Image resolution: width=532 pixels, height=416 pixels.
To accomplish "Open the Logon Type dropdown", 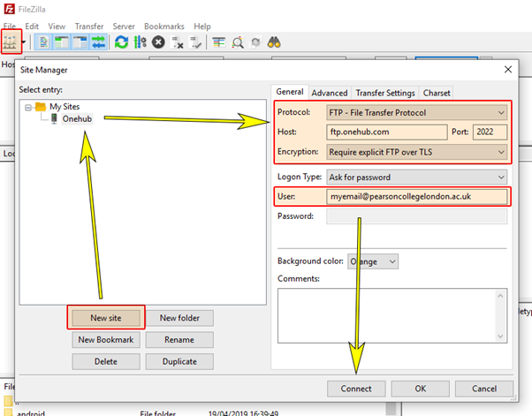I will pyautogui.click(x=416, y=178).
